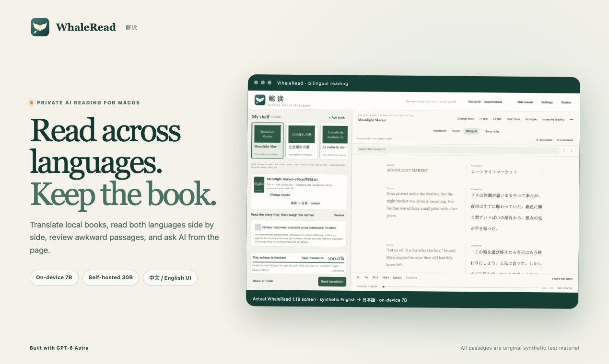Click the 100.0% translation progress bar
This screenshot has width=609, height=364.
coord(299,262)
